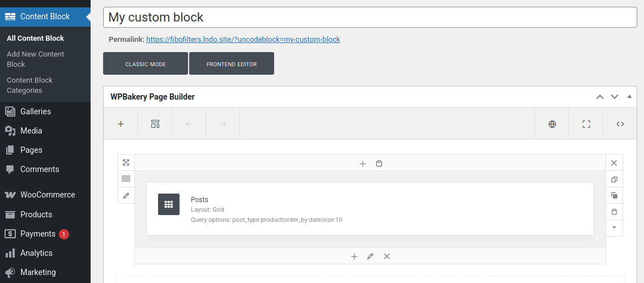Toggle fullscreen mode icon in builder toolbar

pyautogui.click(x=586, y=124)
